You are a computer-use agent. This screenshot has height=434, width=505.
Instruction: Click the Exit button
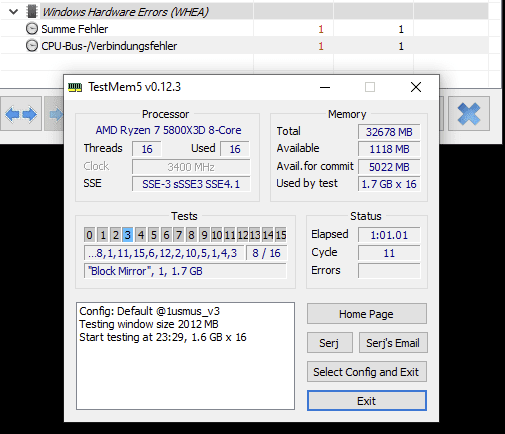point(367,401)
